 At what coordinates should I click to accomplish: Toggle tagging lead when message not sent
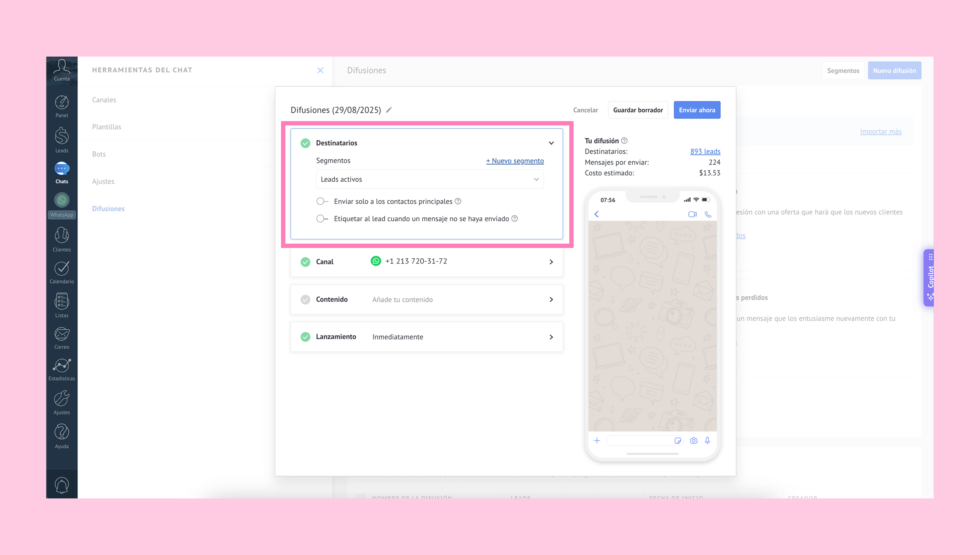(x=322, y=218)
